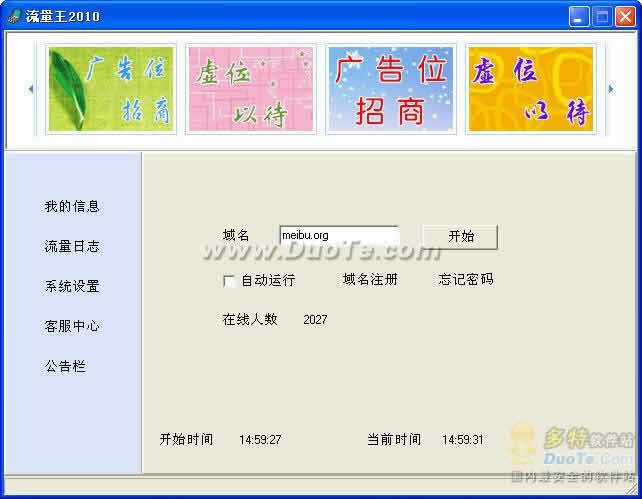
Task: Open the pink 虚位以待 banner
Action: (251, 89)
